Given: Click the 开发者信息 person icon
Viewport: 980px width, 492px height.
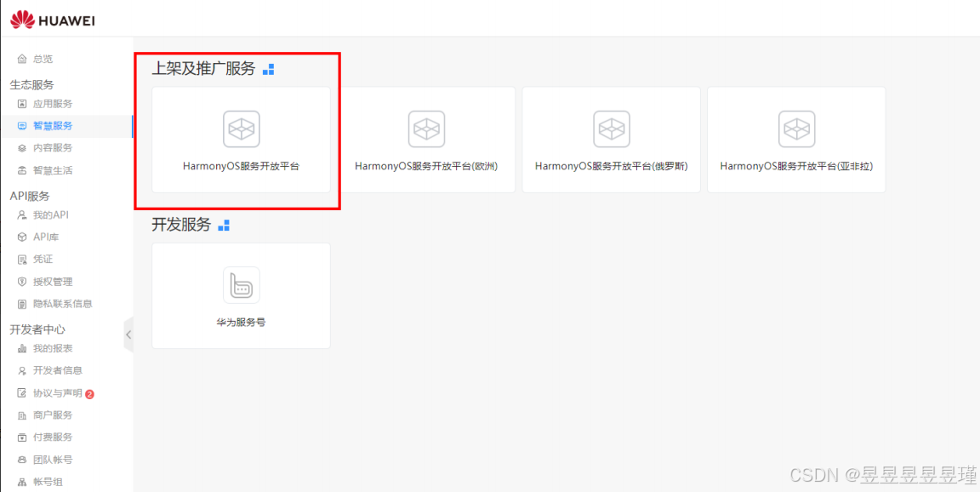Looking at the screenshot, I should pos(22,370).
